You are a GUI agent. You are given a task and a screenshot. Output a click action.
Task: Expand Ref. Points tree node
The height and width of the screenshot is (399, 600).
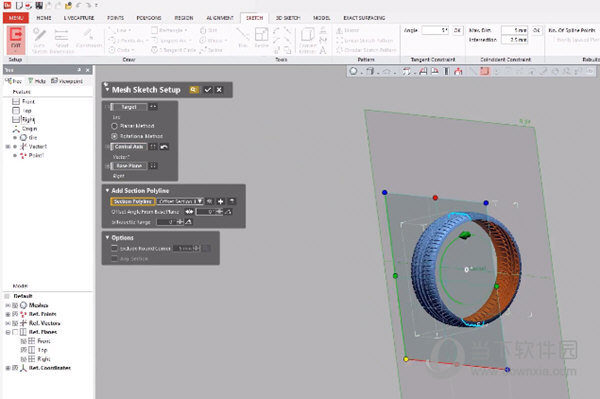tap(8, 314)
